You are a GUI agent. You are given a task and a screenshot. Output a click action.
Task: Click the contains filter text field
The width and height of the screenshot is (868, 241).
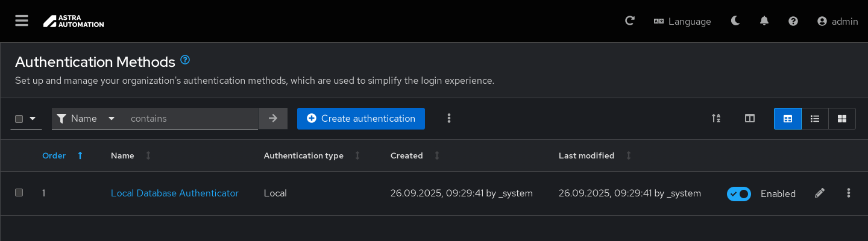click(190, 119)
